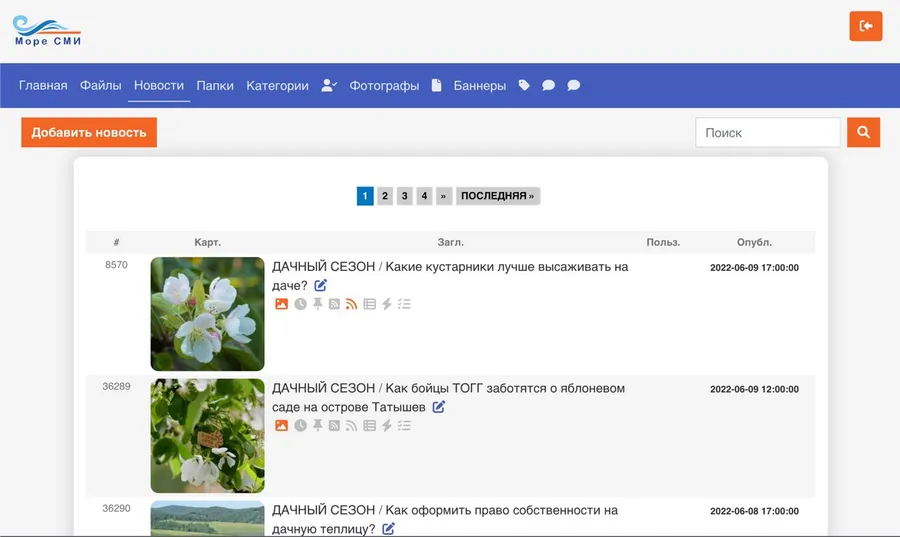Image resolution: width=900 pixels, height=537 pixels.
Task: Click the "Добавить новость" button
Action: (x=89, y=133)
